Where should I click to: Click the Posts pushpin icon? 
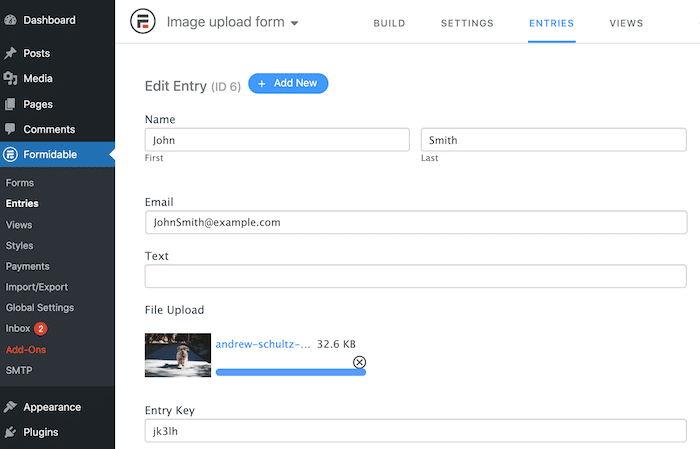click(10, 53)
